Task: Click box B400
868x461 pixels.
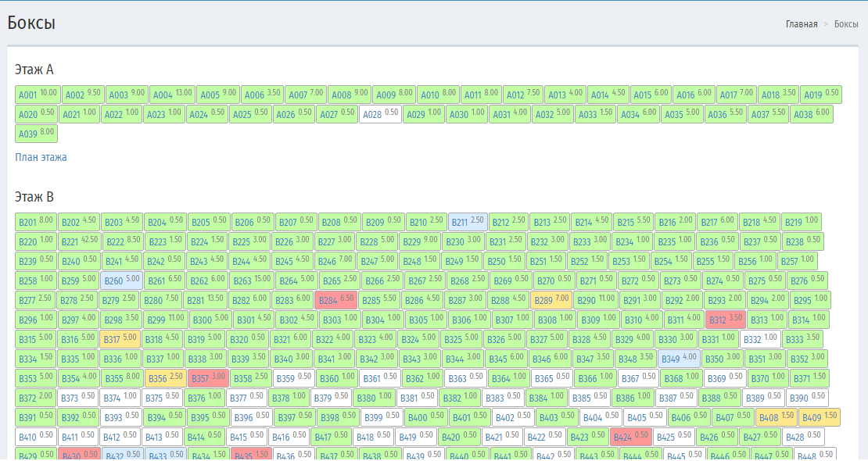Action: click(x=425, y=416)
